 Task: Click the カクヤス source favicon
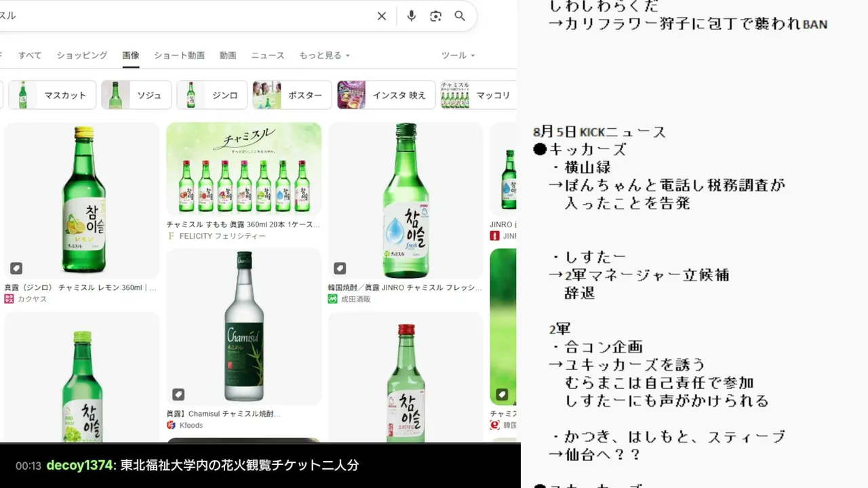[x=9, y=299]
